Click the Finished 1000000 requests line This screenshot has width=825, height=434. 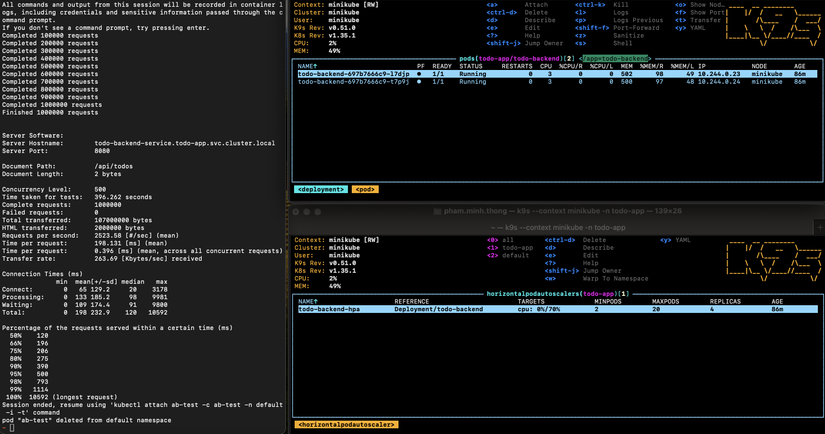pyautogui.click(x=50, y=113)
